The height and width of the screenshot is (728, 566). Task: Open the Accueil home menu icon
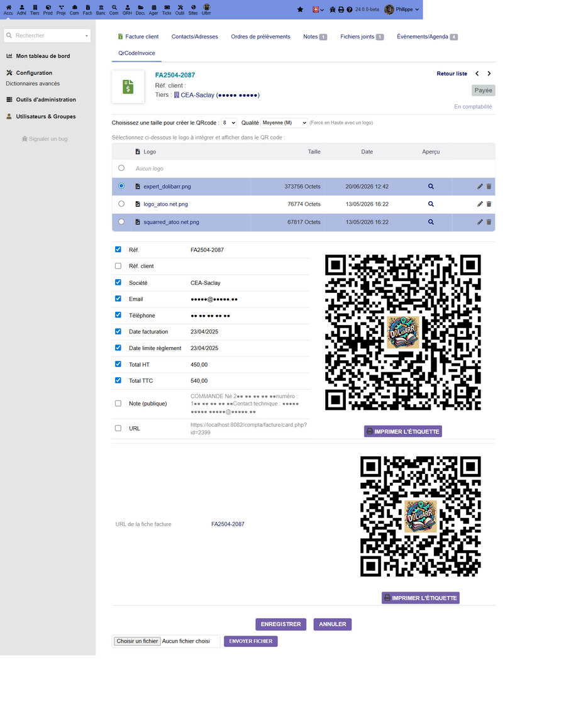8,8
